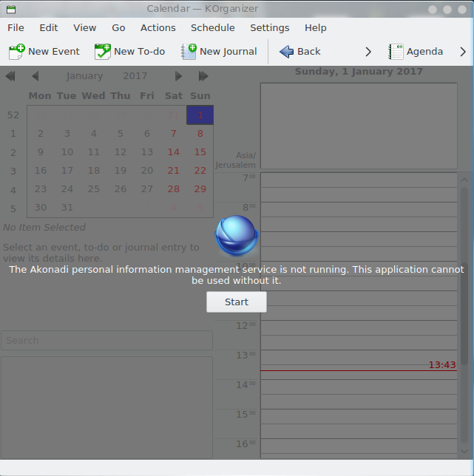Click the New Event toolbar icon

point(16,52)
